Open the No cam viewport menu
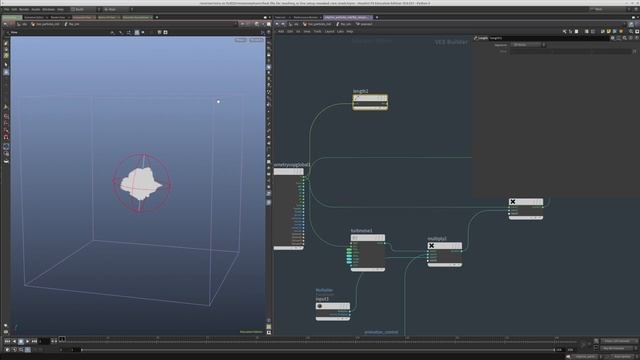 point(256,40)
